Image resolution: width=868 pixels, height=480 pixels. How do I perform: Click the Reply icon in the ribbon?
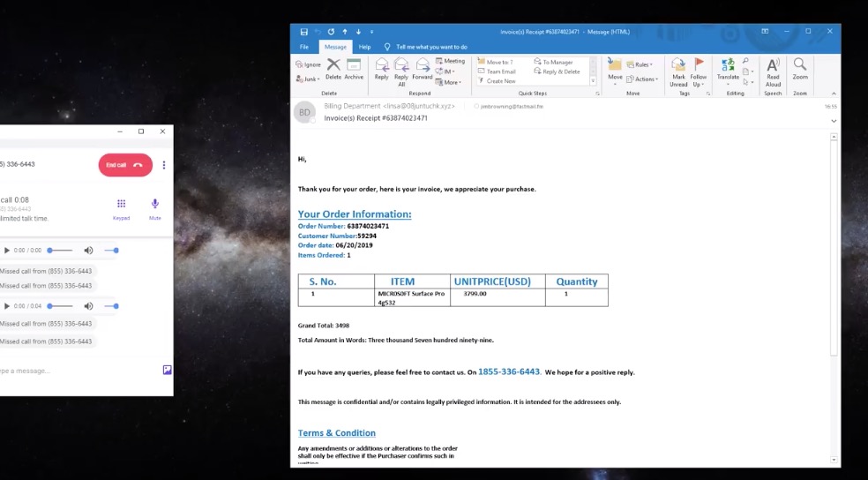381,68
